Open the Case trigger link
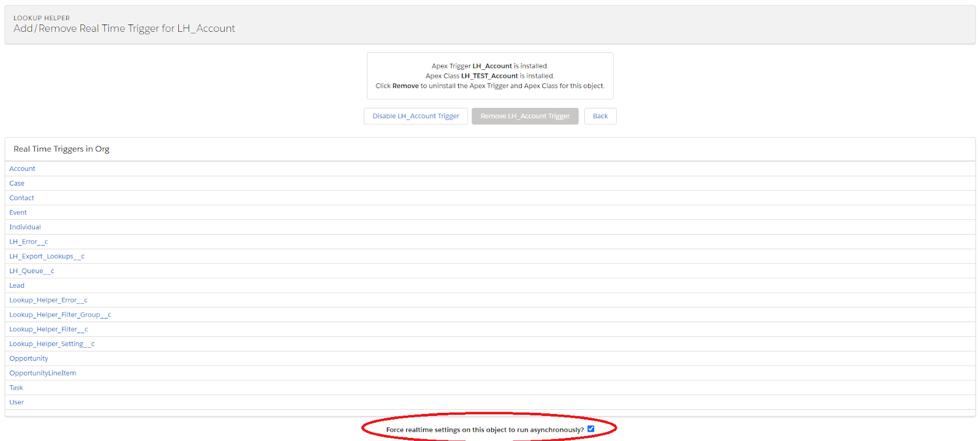Screen dimensions: 980x441 17,184
